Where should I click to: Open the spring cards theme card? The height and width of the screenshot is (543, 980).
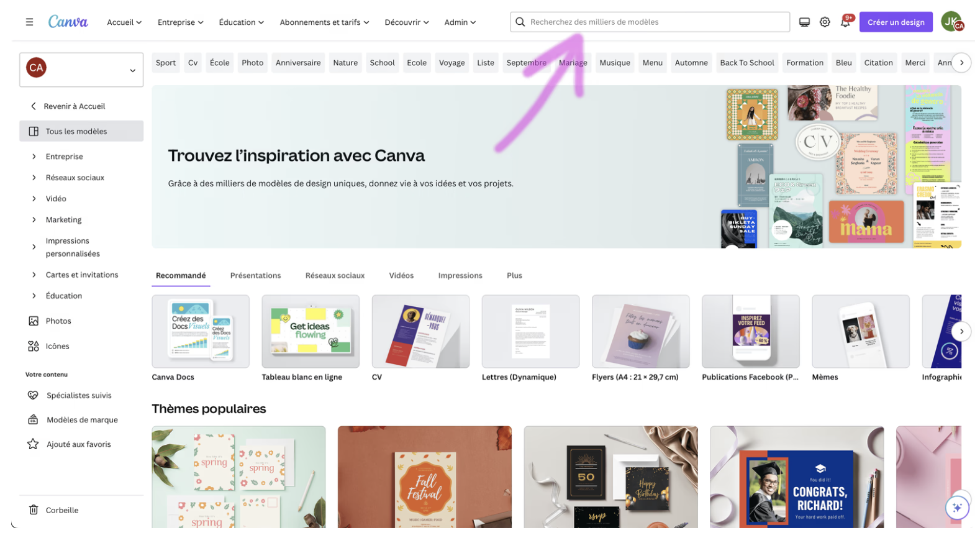coord(238,477)
